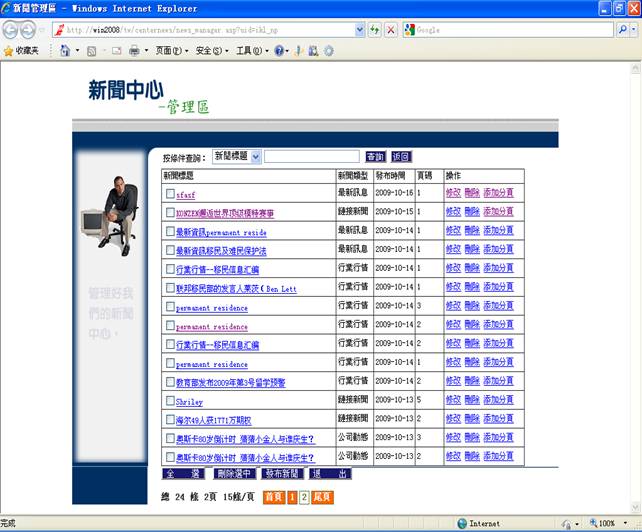Open Favorites via the star icon

(x=9, y=50)
